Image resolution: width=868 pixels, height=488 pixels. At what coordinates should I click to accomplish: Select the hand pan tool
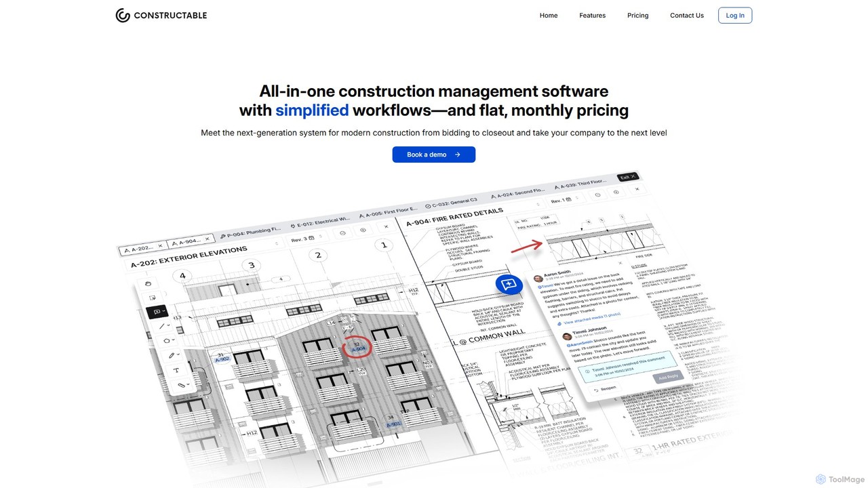[x=149, y=284]
